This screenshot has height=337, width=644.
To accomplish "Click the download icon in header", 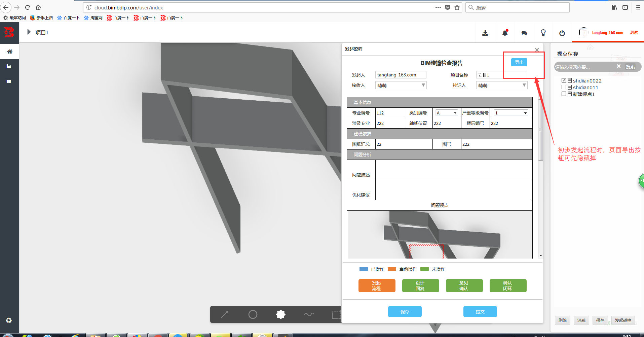I will click(x=485, y=33).
